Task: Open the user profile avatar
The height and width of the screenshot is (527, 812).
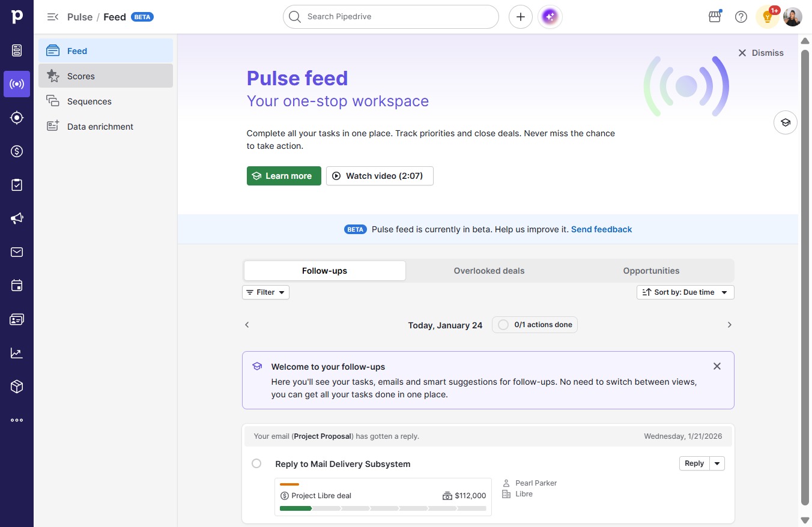Action: (793, 17)
